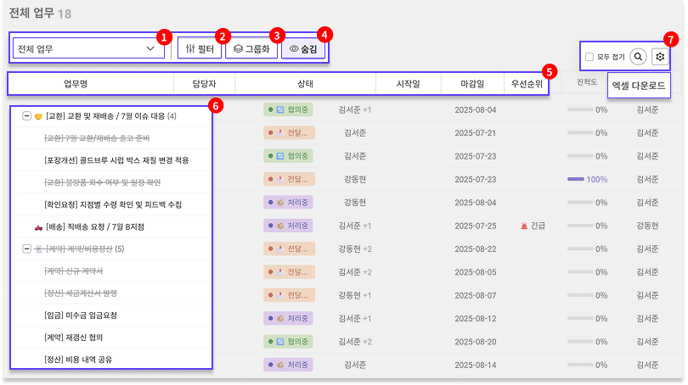Open task [정산] 비용 내역 공유
This screenshot has width=688, height=385.
click(x=78, y=360)
